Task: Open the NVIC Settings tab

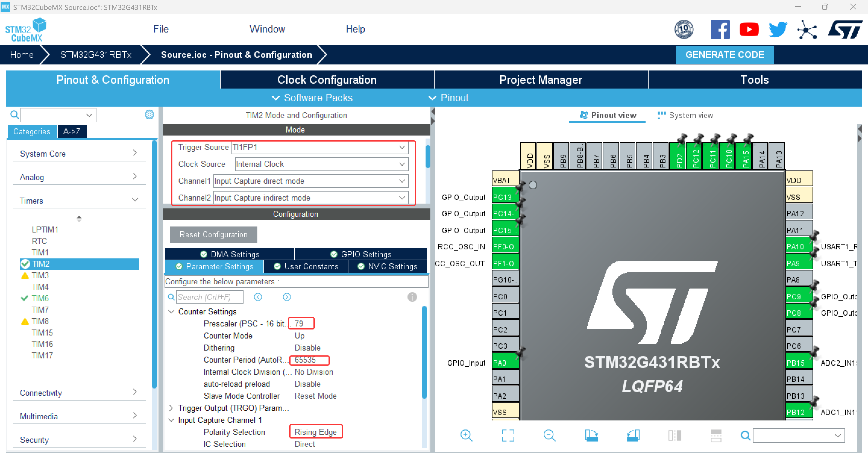Action: [x=388, y=266]
